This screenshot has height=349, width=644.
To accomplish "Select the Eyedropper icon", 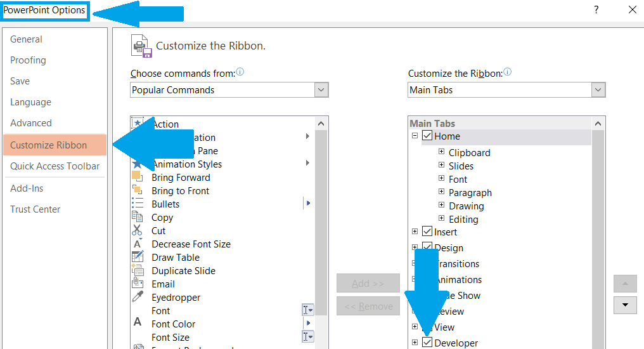I will 137,297.
